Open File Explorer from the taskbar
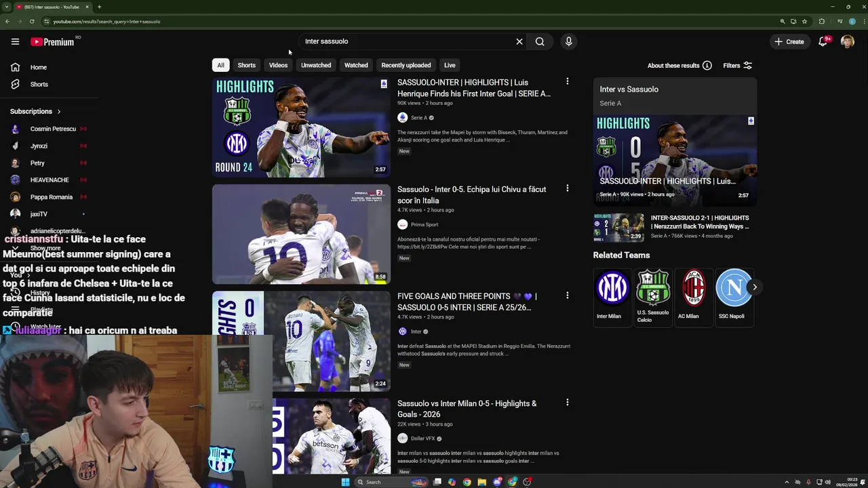The image size is (868, 488). tap(481, 482)
